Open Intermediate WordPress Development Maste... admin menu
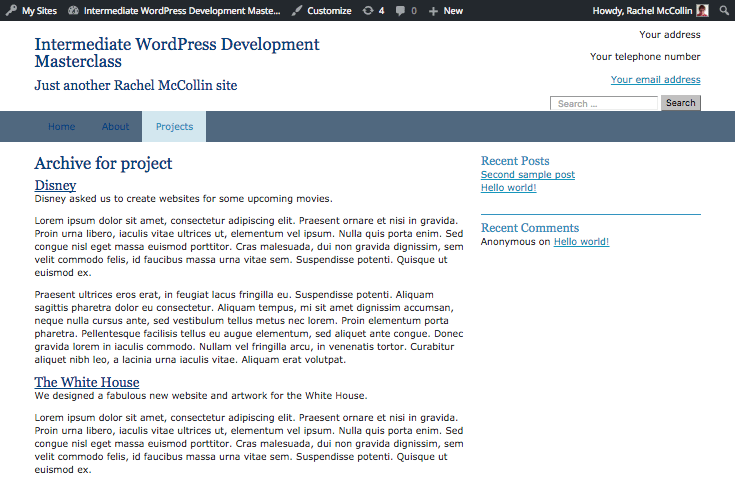The height and width of the screenshot is (481, 735). click(182, 10)
